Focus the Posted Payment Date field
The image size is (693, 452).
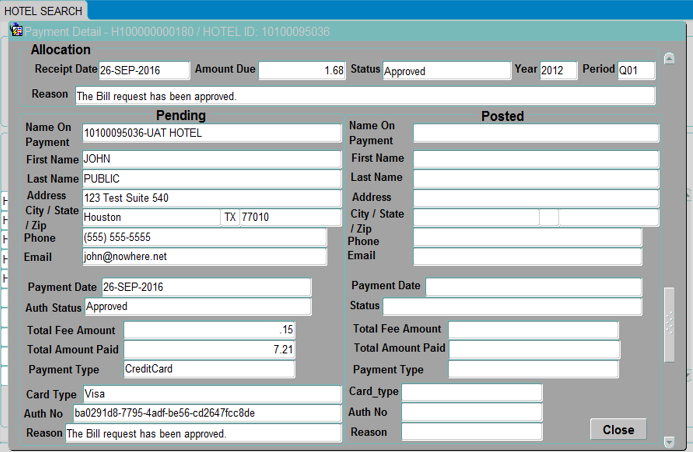[533, 287]
